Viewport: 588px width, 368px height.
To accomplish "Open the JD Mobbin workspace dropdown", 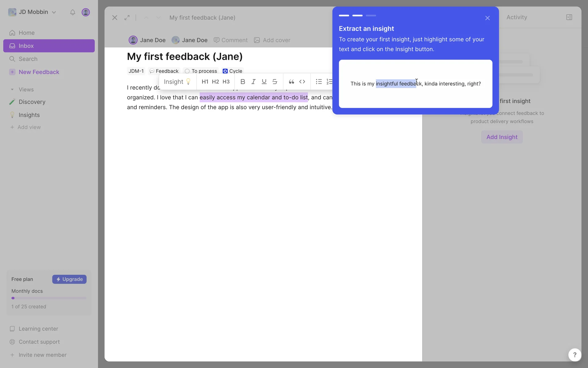I will coord(32,12).
